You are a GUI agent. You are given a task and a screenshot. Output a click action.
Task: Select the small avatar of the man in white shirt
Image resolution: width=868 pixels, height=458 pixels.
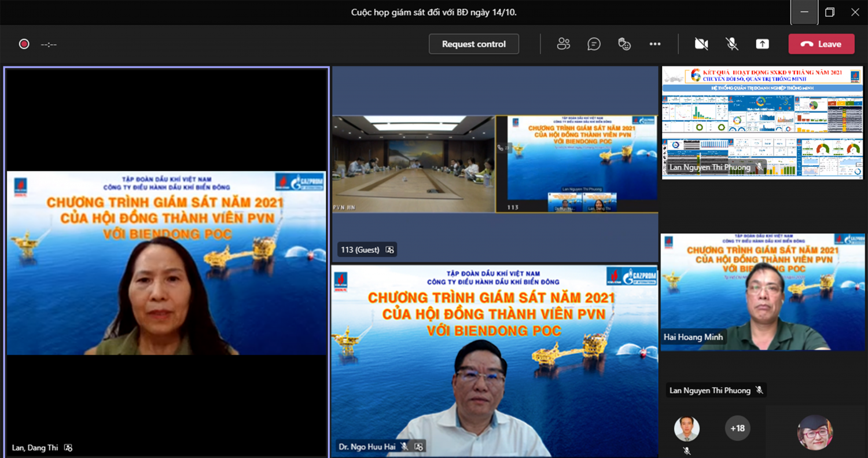coord(687,429)
